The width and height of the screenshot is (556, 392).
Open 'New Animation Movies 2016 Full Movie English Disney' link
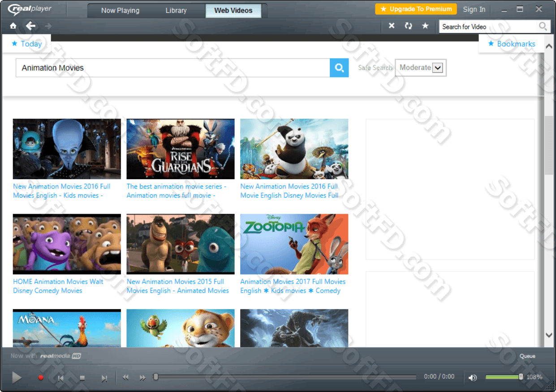(289, 191)
